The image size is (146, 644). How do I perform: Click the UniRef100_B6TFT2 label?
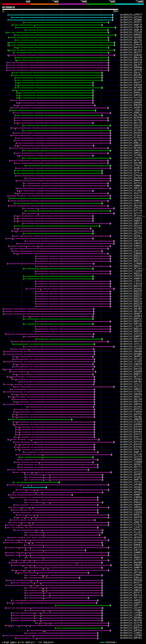(131, 80)
